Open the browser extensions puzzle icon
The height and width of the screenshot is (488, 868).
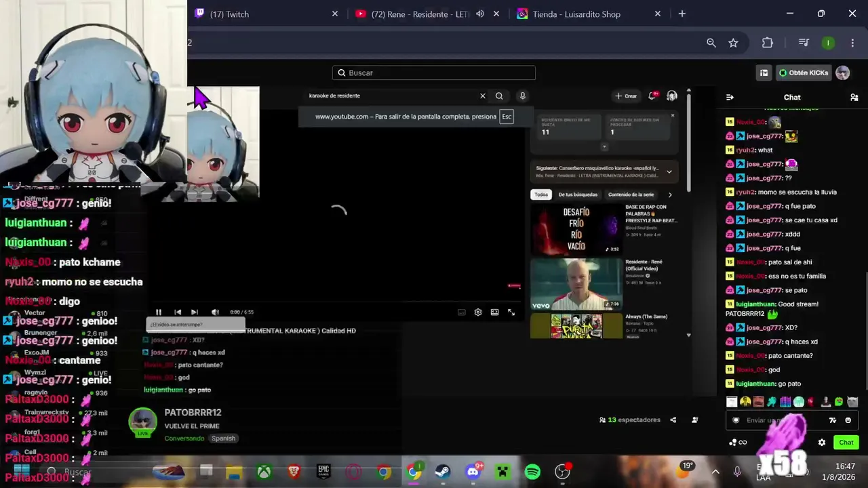tap(768, 43)
